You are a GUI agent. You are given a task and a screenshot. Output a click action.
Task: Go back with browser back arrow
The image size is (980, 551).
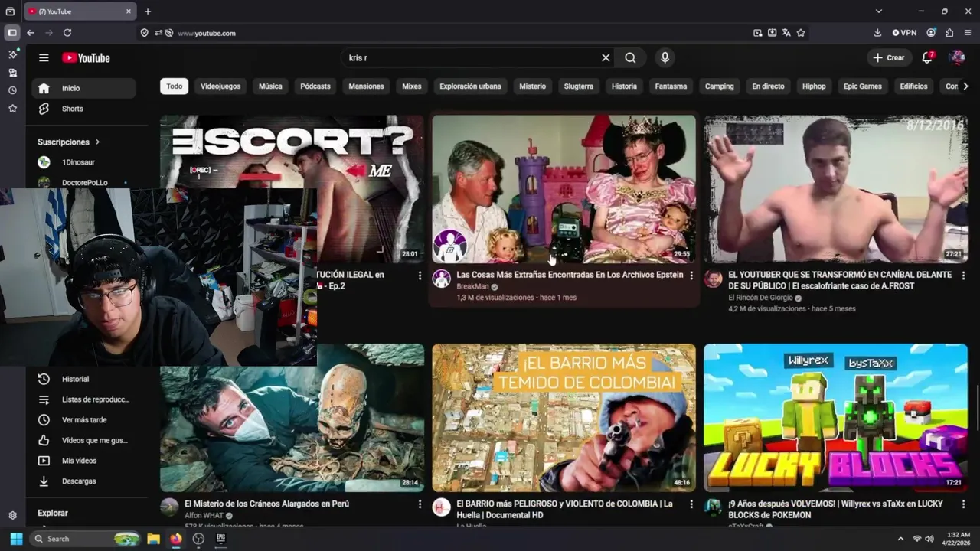[x=31, y=33]
